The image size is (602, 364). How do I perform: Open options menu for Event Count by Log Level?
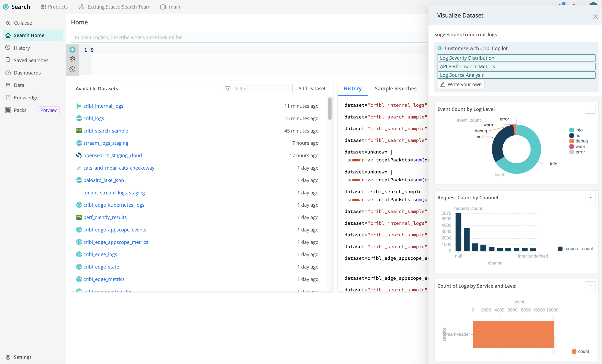(590, 109)
